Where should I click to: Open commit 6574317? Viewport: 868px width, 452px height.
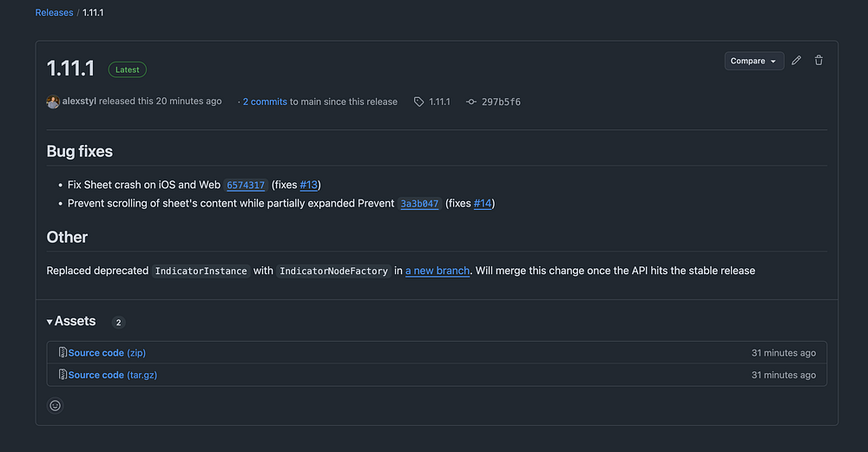coord(246,185)
